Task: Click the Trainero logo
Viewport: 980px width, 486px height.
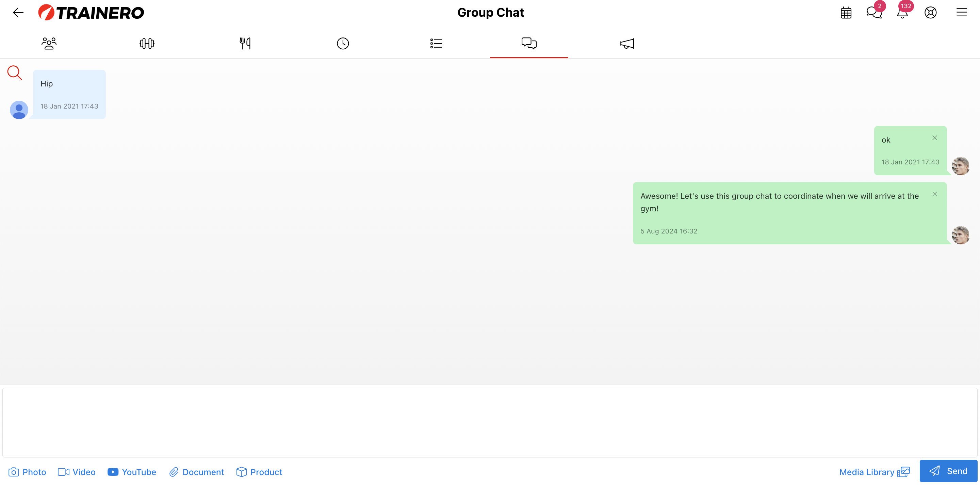Action: (91, 13)
